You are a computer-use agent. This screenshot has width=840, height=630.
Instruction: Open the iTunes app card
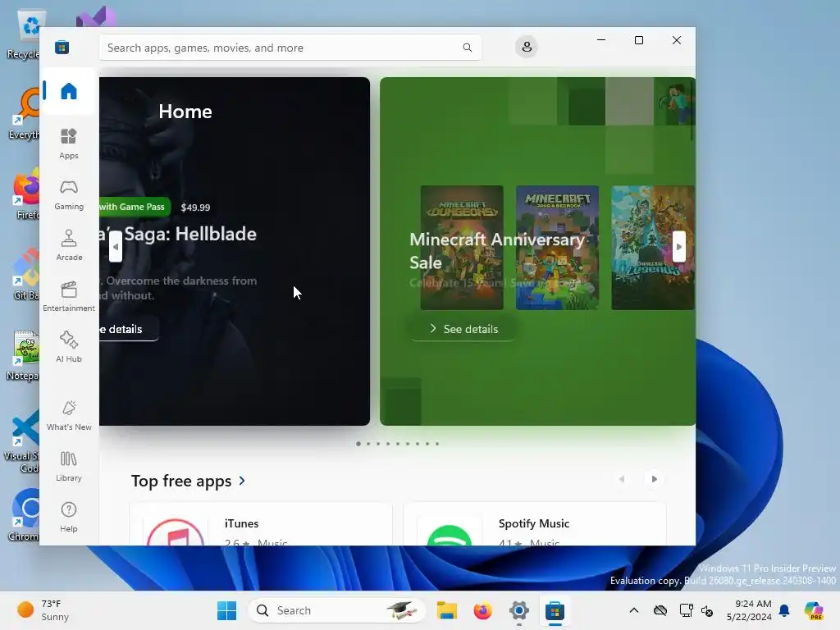(261, 524)
